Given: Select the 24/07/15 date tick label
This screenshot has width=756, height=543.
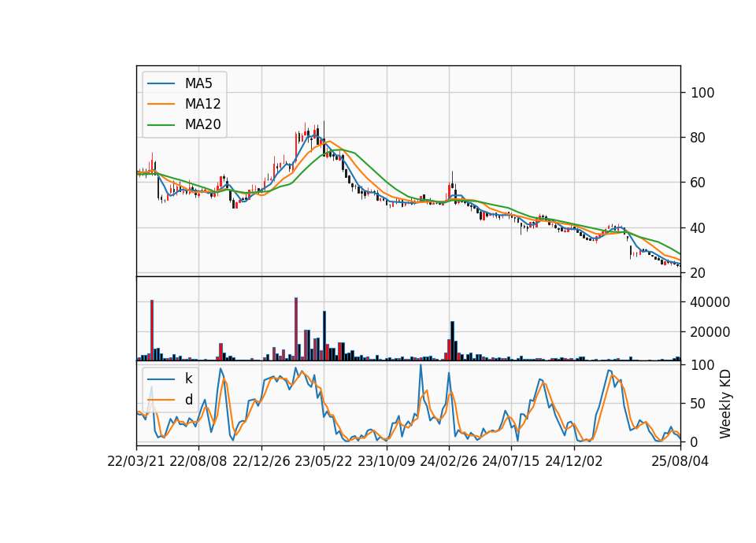Looking at the screenshot, I should 510,461.
